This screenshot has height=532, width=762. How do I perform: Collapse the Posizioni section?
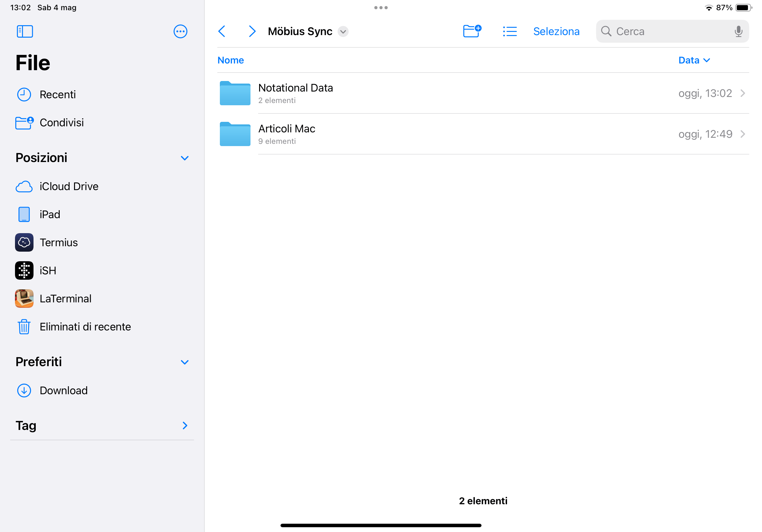184,158
